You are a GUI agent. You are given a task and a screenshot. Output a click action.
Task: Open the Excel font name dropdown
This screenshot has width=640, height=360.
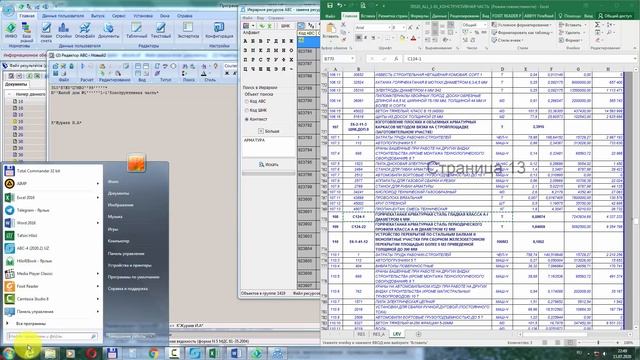(x=388, y=28)
